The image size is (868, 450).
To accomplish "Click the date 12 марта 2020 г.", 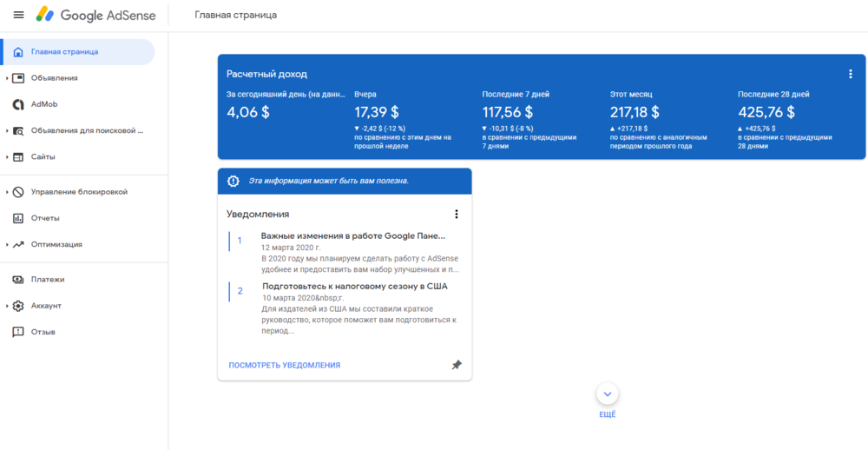I will [x=291, y=248].
